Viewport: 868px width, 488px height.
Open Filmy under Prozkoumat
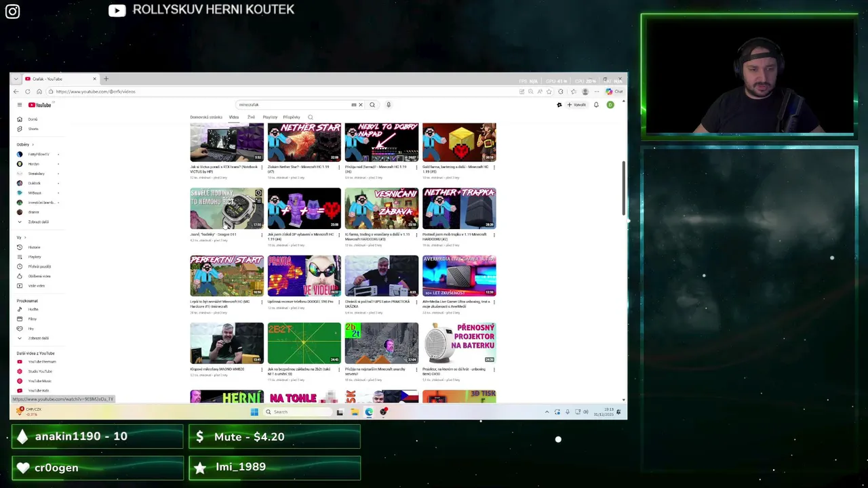pyautogui.click(x=32, y=319)
